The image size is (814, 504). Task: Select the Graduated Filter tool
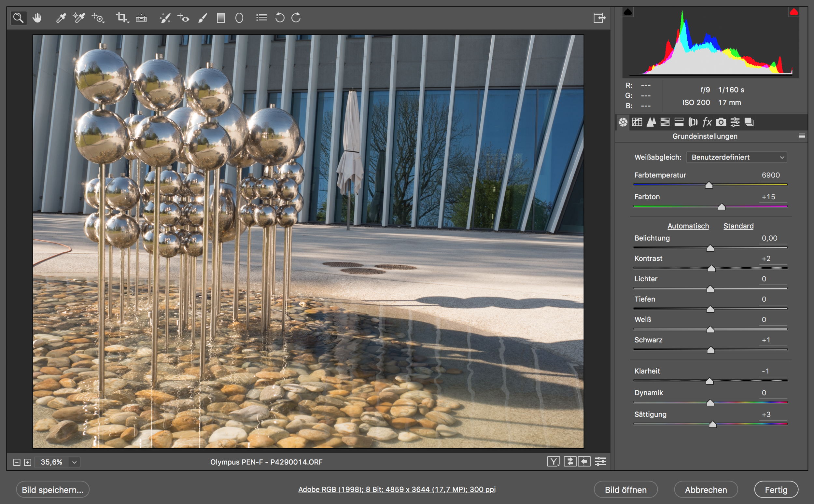(x=221, y=18)
